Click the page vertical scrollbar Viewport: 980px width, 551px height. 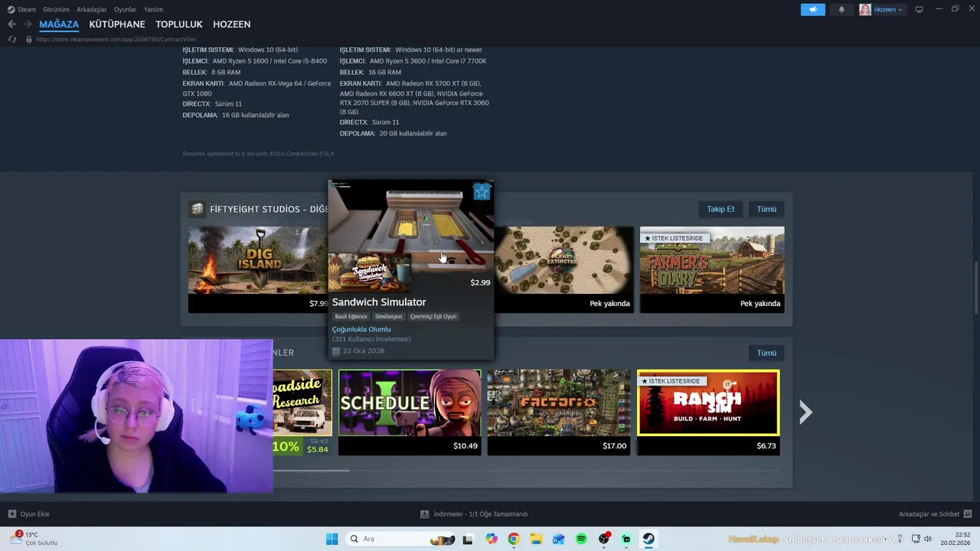976,287
